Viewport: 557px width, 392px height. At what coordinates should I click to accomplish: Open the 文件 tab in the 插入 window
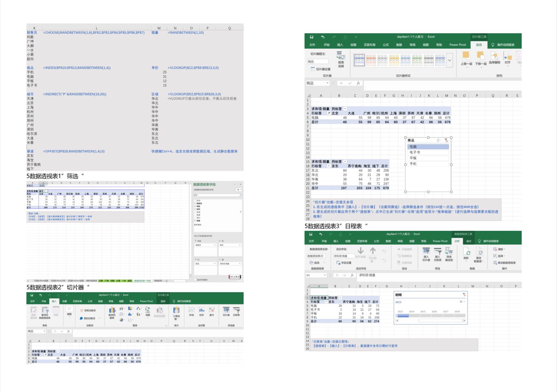pos(32,301)
